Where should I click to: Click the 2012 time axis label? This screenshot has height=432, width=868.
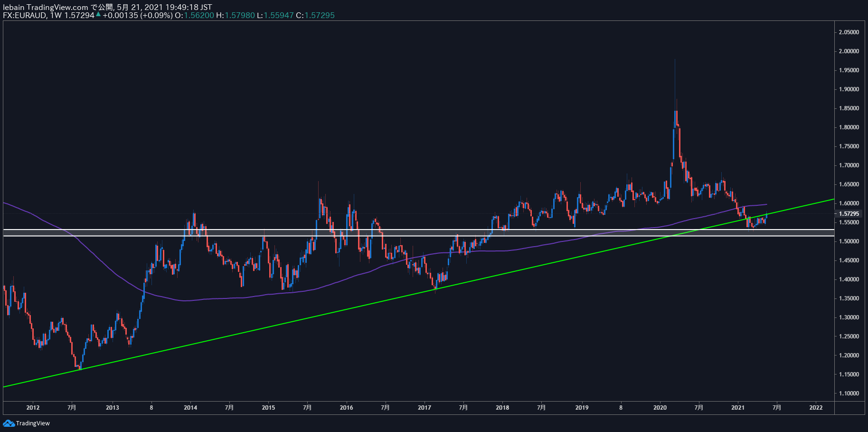tap(33, 408)
